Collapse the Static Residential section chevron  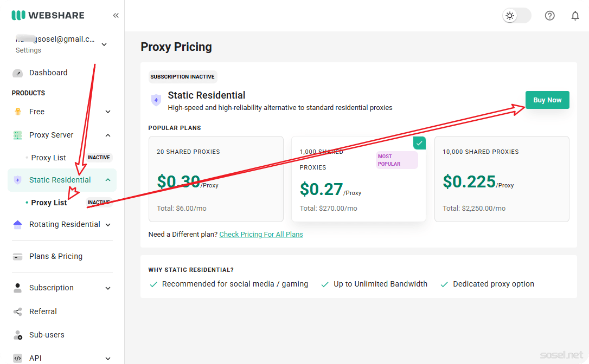[x=108, y=180]
